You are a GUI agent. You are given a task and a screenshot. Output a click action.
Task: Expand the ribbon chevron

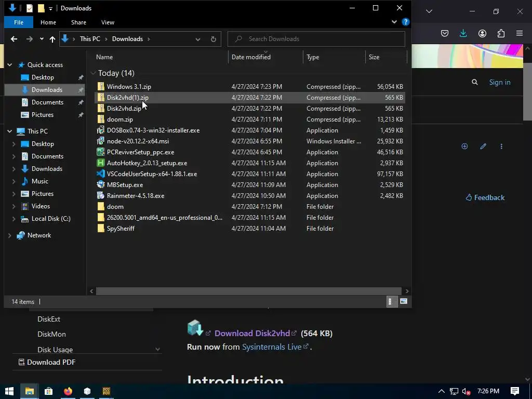point(394,22)
